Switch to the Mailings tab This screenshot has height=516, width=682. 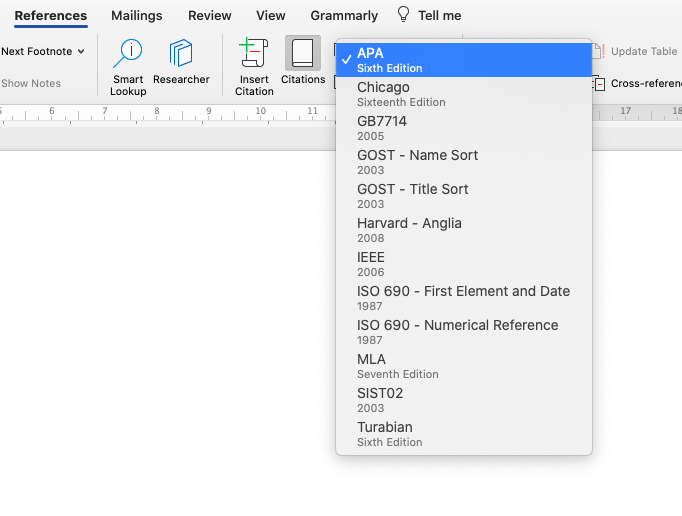(137, 16)
